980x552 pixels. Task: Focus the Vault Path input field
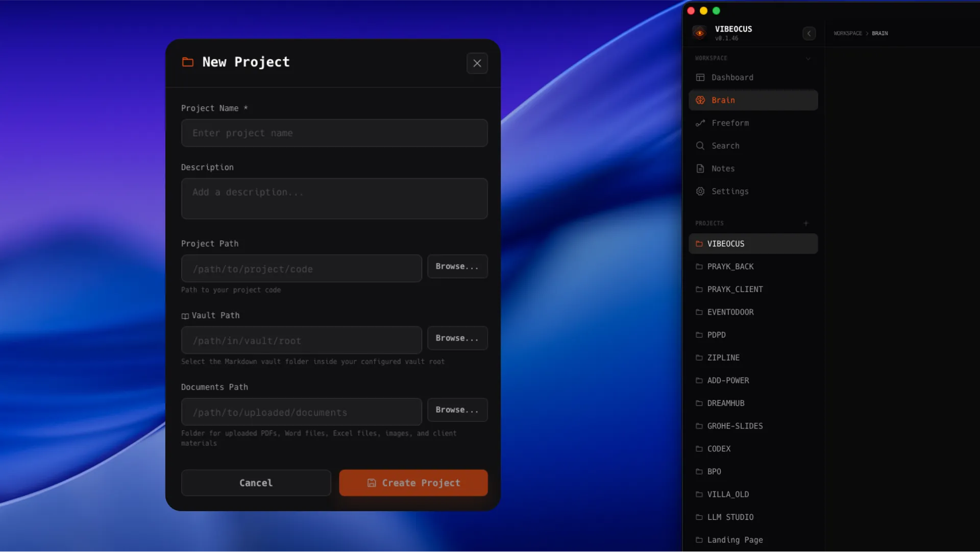(x=302, y=341)
